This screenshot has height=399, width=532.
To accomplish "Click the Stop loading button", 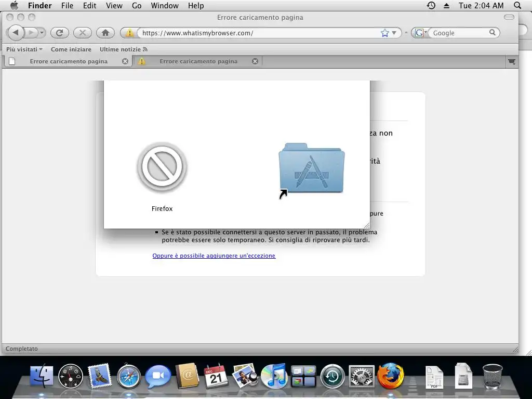I will (x=83, y=33).
